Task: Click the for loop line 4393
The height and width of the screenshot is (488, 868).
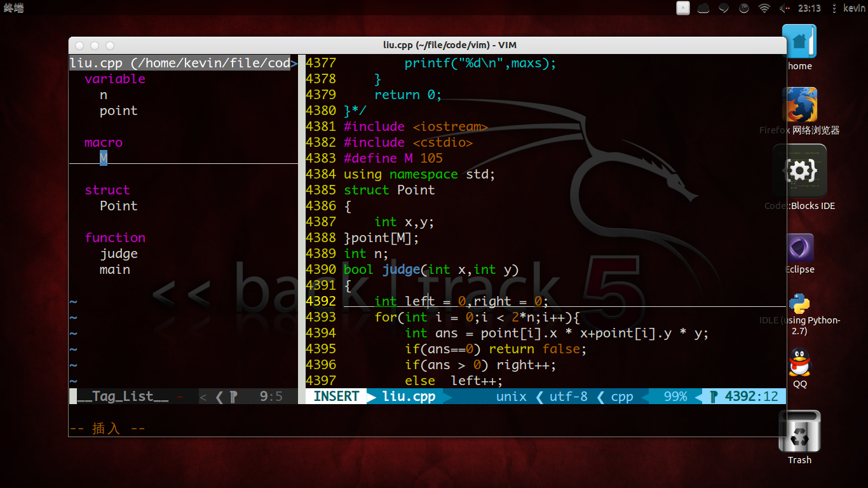Action: pyautogui.click(x=477, y=317)
